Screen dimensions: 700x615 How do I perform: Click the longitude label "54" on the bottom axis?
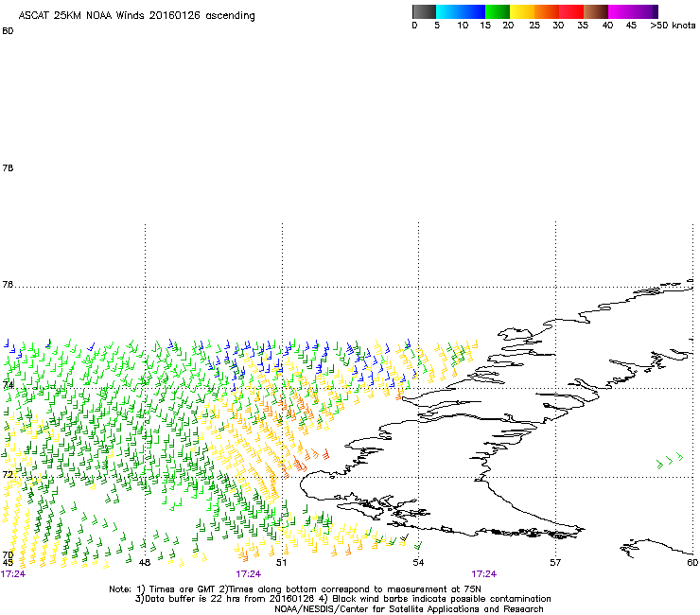[418, 563]
